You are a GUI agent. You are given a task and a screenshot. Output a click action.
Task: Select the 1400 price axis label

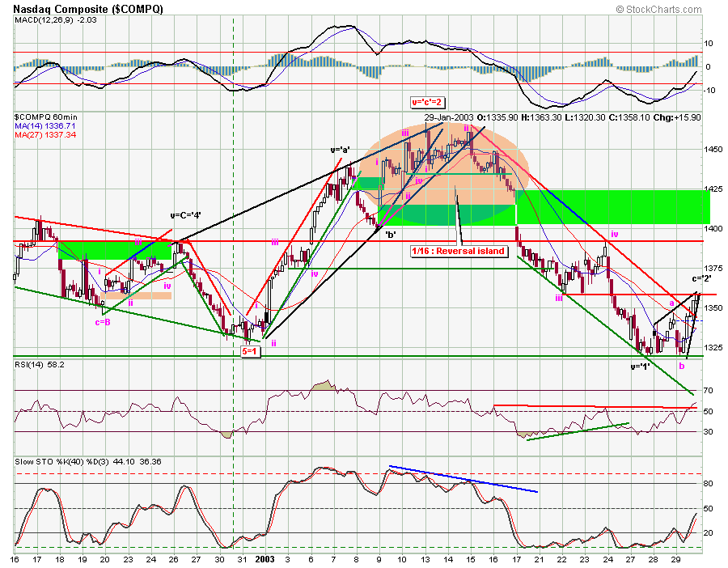(713, 228)
